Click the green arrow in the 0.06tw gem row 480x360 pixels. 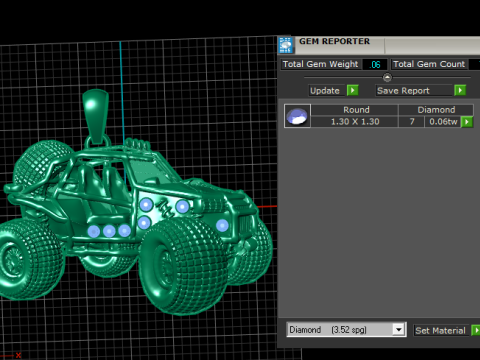(x=467, y=122)
